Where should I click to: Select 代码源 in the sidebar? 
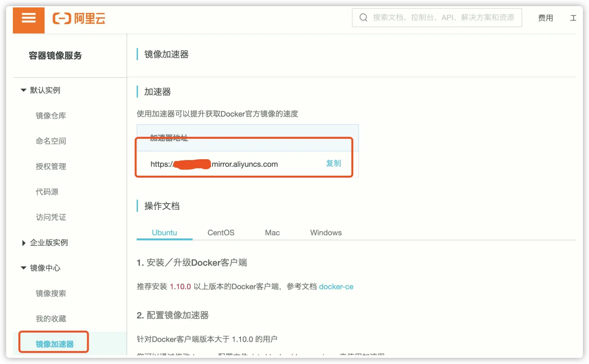[47, 192]
